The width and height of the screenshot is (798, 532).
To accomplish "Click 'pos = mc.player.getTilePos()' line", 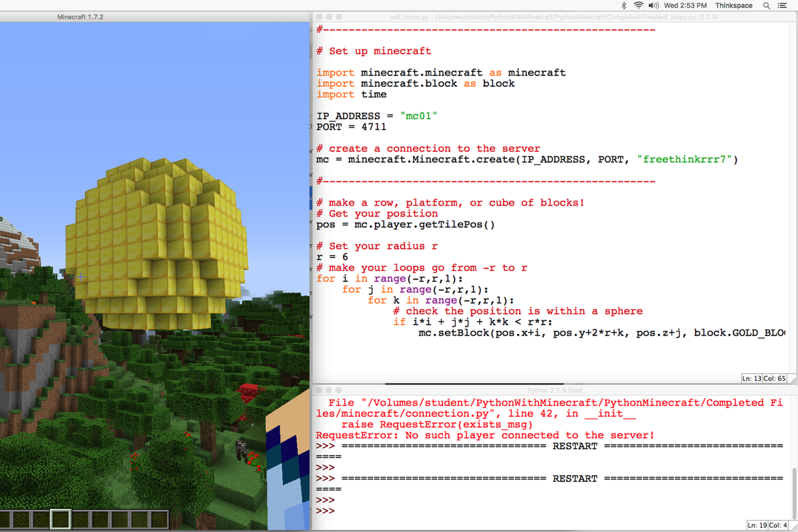I will click(x=405, y=225).
